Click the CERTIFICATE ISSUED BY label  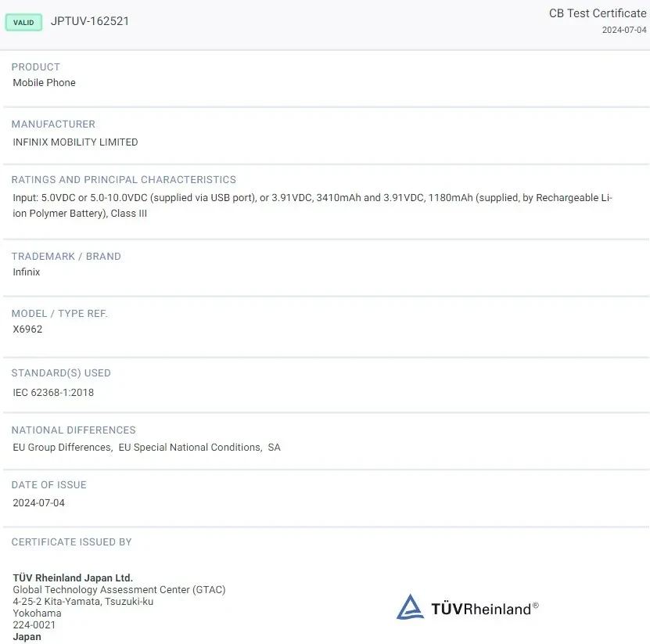pyautogui.click(x=72, y=542)
